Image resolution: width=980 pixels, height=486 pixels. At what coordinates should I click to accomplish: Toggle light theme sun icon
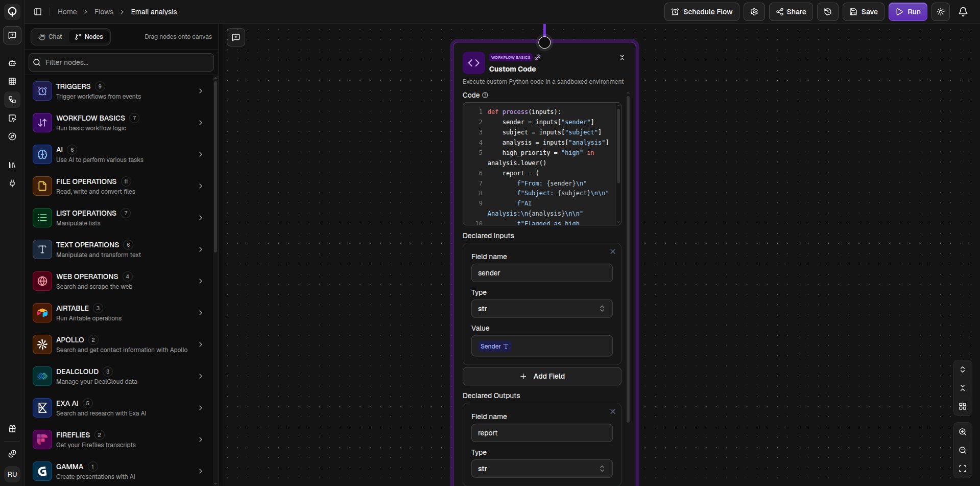(941, 12)
